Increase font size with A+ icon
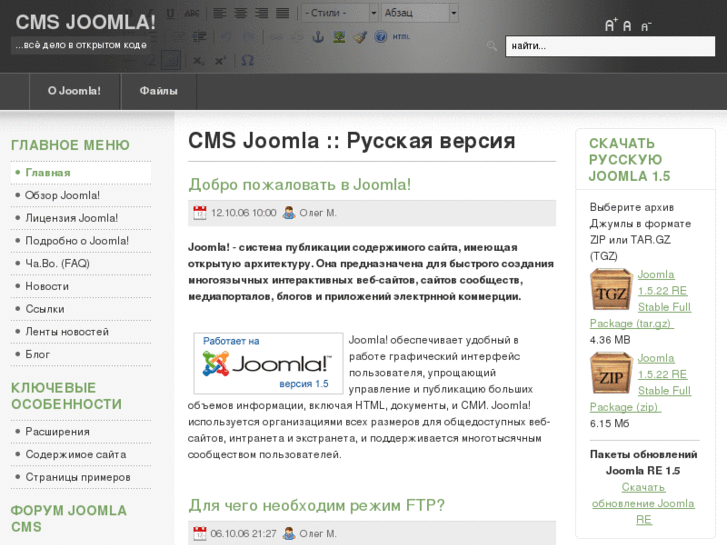Image resolution: width=727 pixels, height=545 pixels. click(611, 25)
